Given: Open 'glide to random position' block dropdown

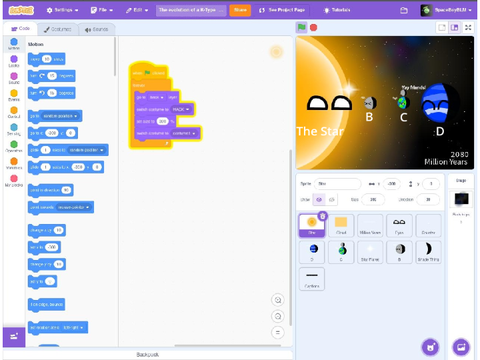Looking at the screenshot, I should click(x=86, y=150).
